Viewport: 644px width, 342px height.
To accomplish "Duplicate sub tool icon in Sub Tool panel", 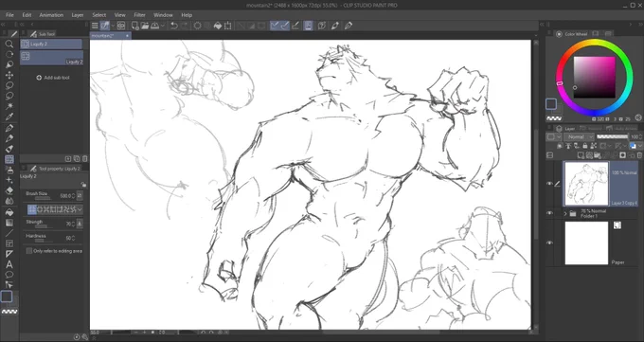I will pyautogui.click(x=77, y=158).
